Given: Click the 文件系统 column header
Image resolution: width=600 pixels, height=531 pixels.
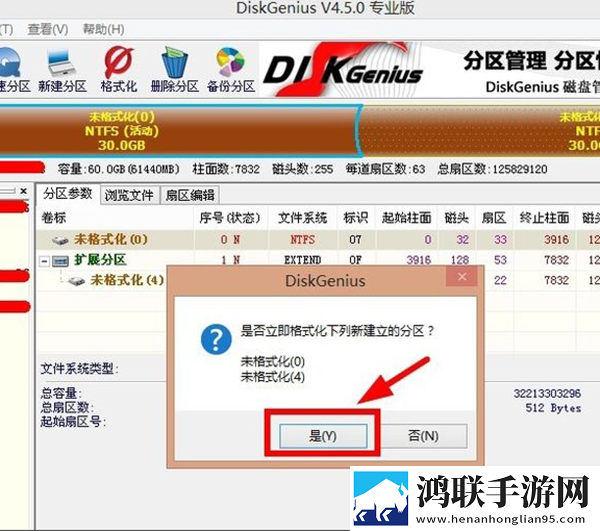Looking at the screenshot, I should (303, 218).
